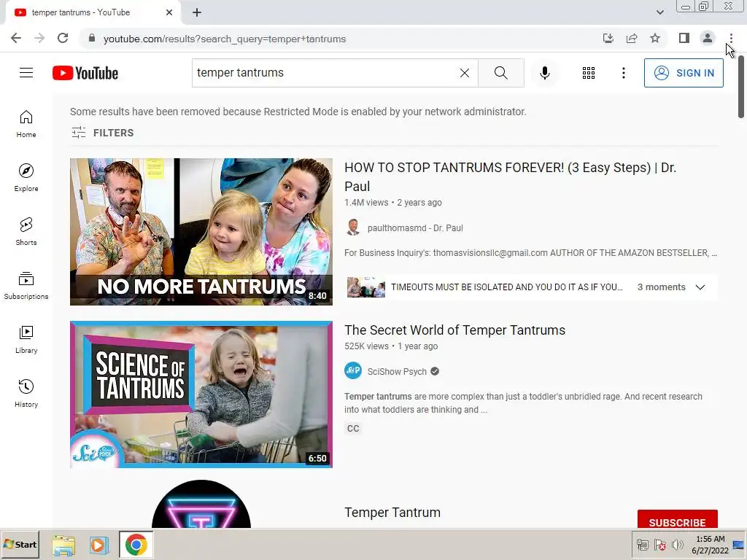Close the temper tantrums tab

pos(169,12)
